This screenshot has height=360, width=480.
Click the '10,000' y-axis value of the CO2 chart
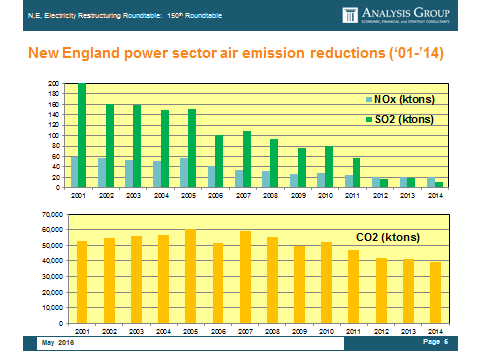(x=52, y=307)
